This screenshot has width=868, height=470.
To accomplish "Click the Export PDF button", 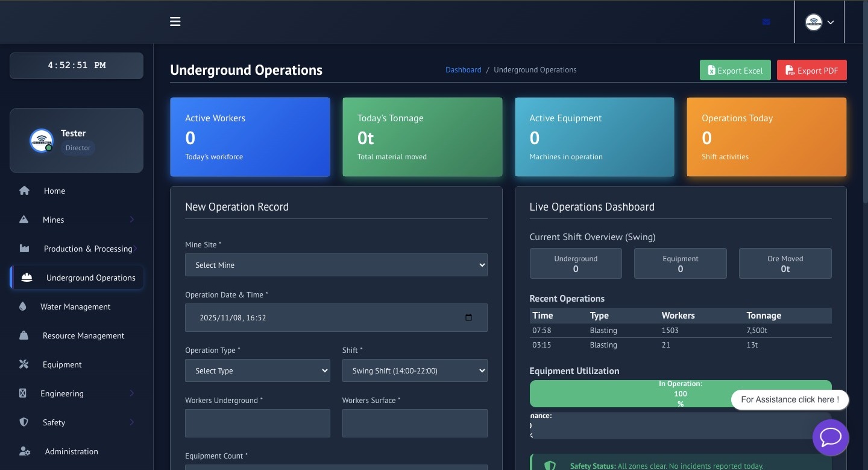I will coord(811,71).
